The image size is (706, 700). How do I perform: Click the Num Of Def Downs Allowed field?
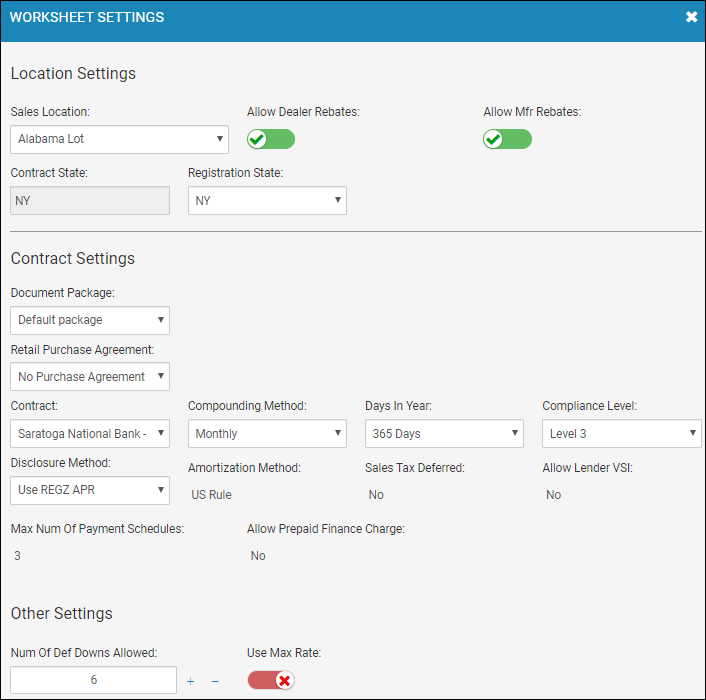94,680
